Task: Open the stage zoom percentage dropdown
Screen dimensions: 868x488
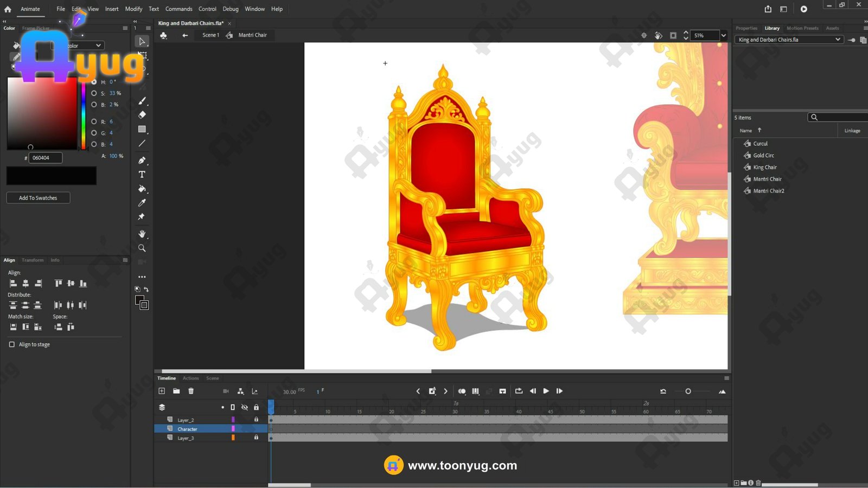Action: 723,35
